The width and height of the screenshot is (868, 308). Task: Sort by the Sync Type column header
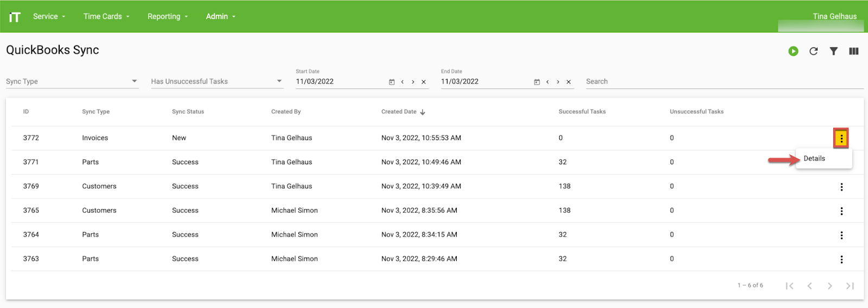coord(95,112)
